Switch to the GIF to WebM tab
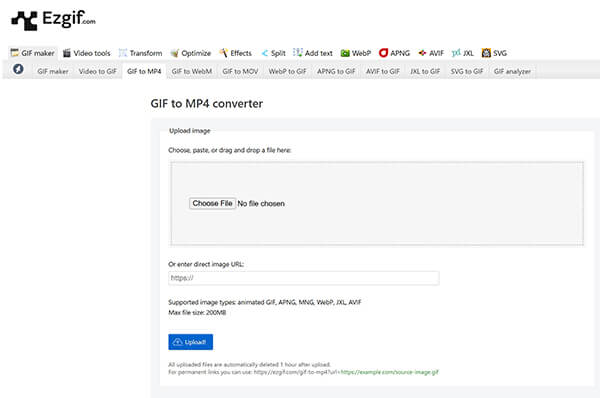The width and height of the screenshot is (600, 398). click(x=192, y=72)
